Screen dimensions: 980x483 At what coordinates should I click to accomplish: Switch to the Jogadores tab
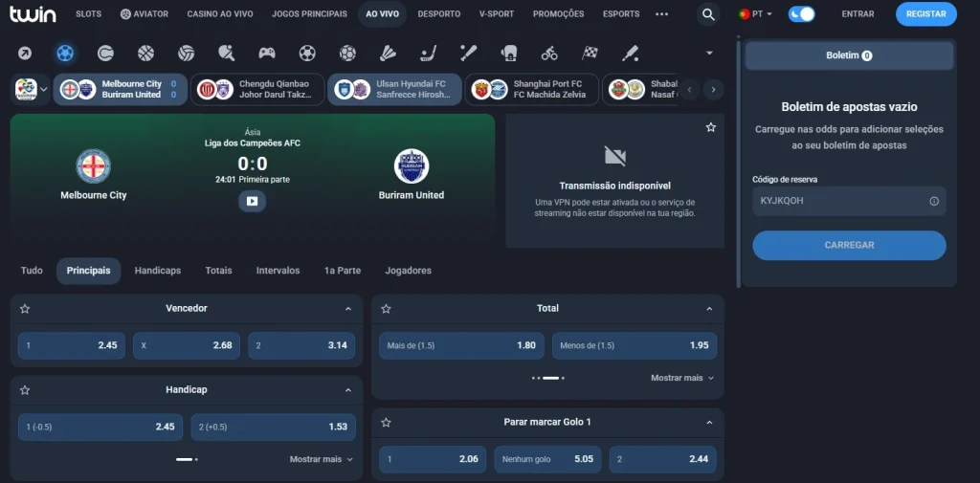click(408, 271)
